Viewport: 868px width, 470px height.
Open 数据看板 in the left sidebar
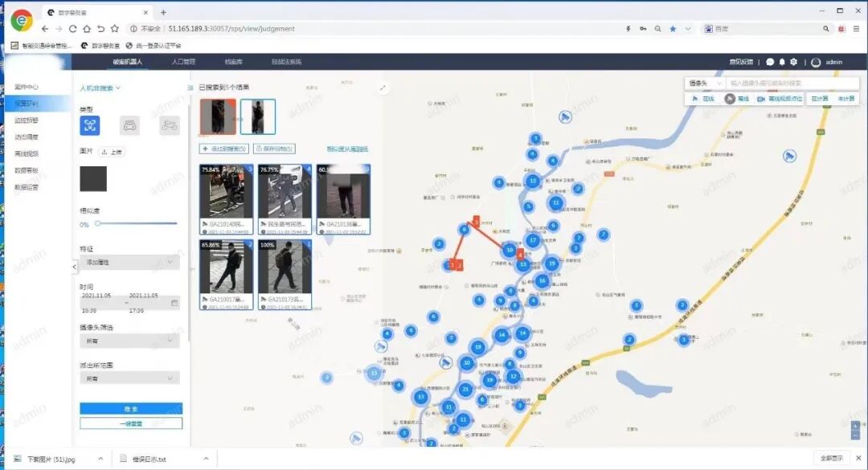pos(27,170)
